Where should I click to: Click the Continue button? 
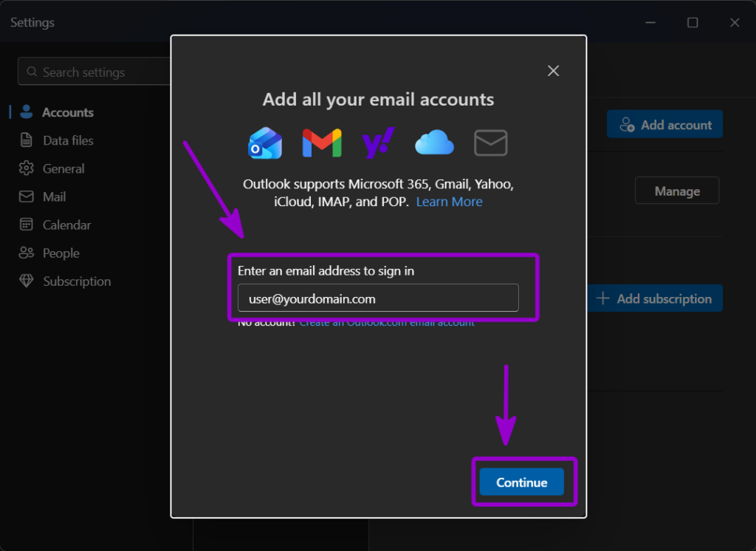[x=522, y=482]
